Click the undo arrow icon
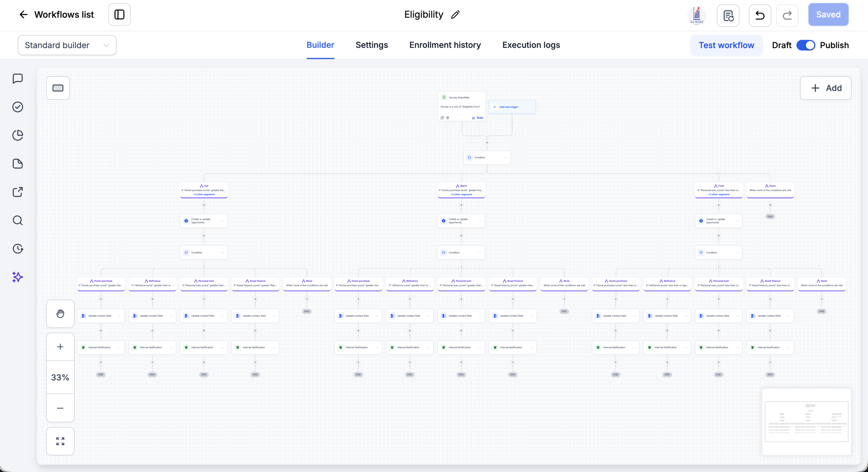 (x=760, y=15)
